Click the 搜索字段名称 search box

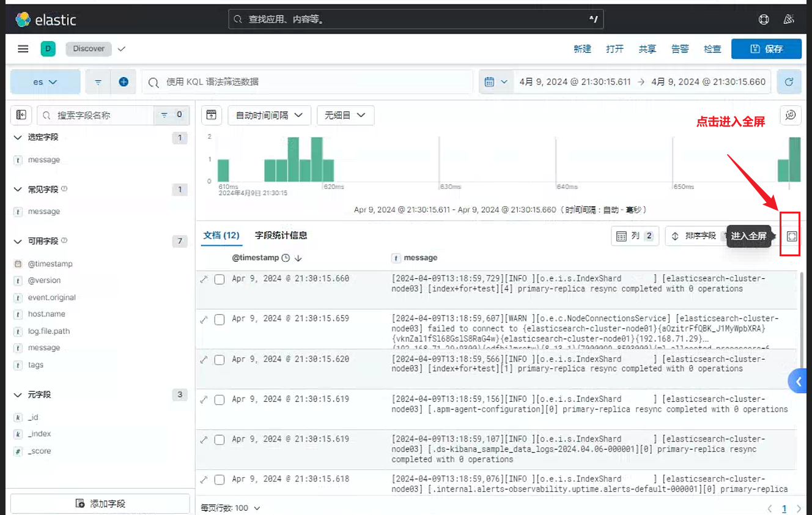click(x=95, y=115)
